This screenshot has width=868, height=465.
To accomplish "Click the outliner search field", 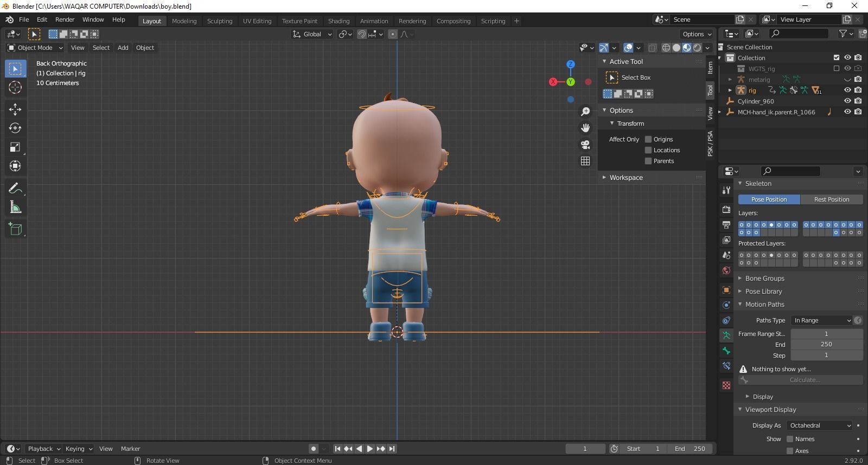I will click(x=799, y=34).
